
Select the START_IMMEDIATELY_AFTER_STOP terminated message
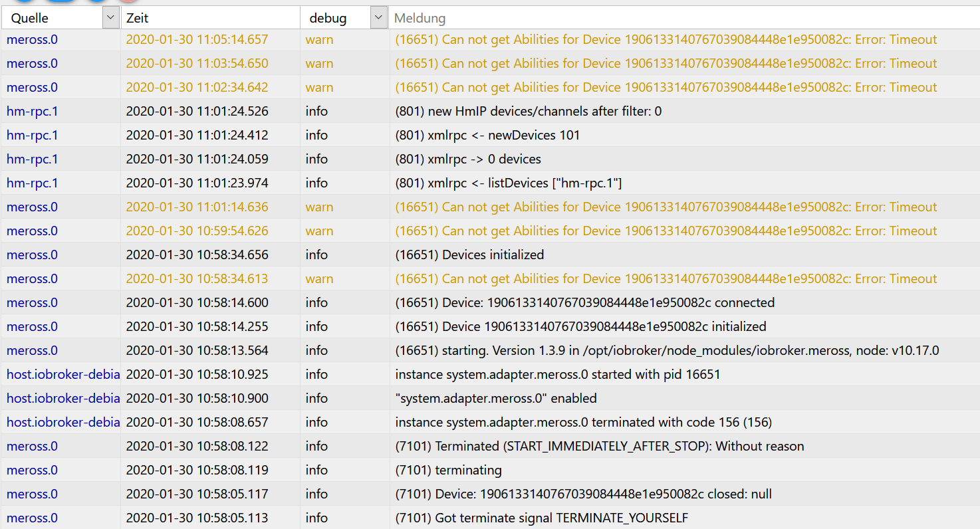(600, 446)
